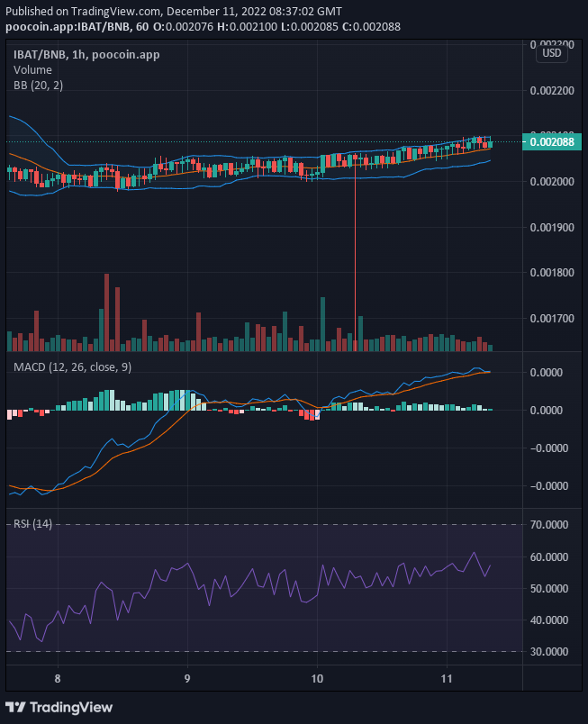Click date label 11 on time axis

pos(447,679)
